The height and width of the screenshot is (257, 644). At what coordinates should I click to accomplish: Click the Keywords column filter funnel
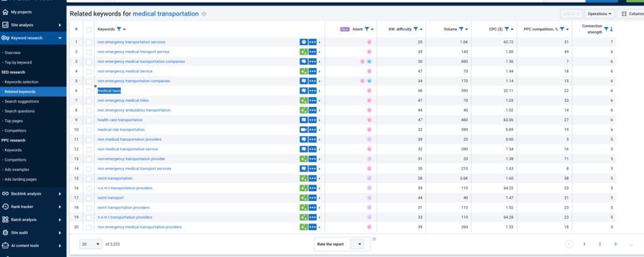(x=118, y=29)
